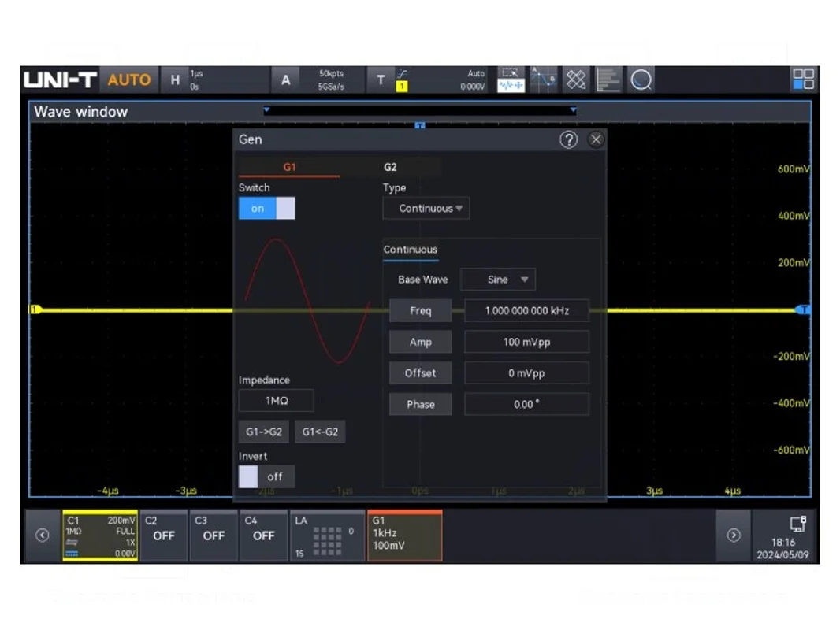Viewport: 840px width, 630px height.
Task: Open the LA logic analyzer tile
Action: click(x=327, y=535)
